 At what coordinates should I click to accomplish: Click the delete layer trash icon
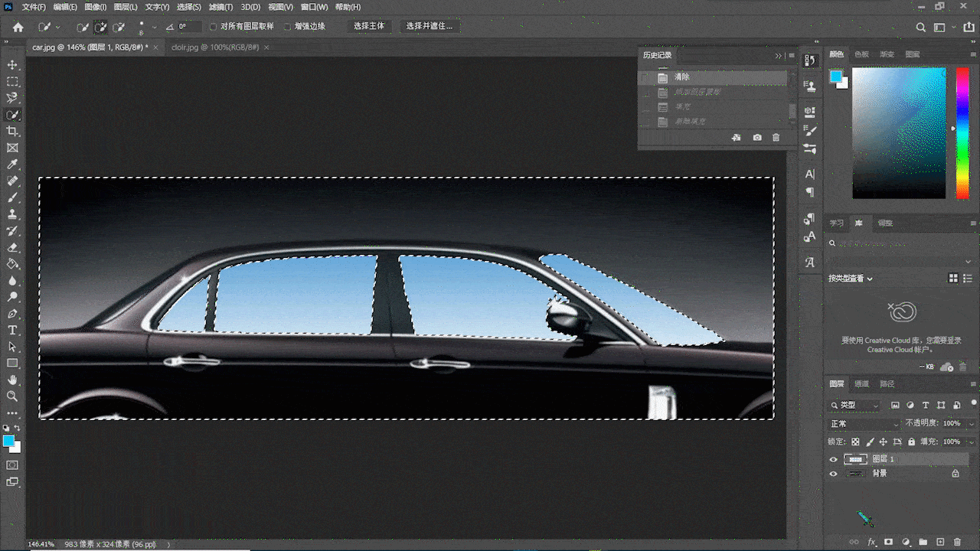(x=958, y=542)
